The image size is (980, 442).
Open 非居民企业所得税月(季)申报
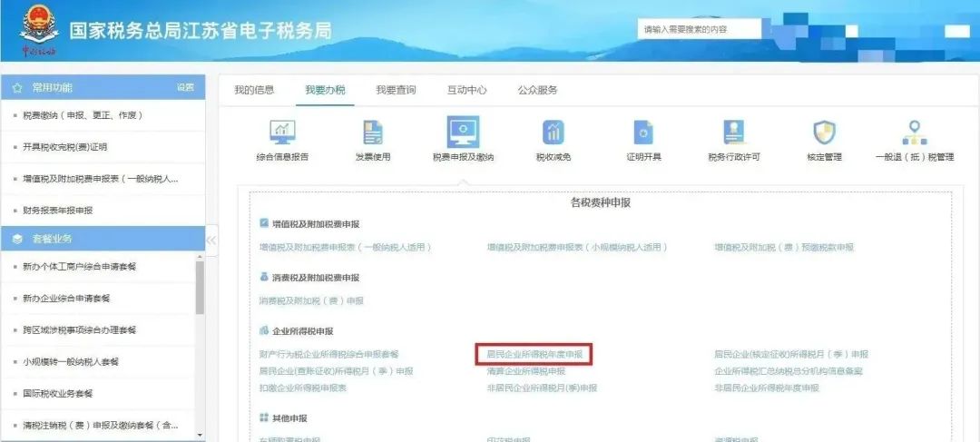pyautogui.click(x=542, y=388)
